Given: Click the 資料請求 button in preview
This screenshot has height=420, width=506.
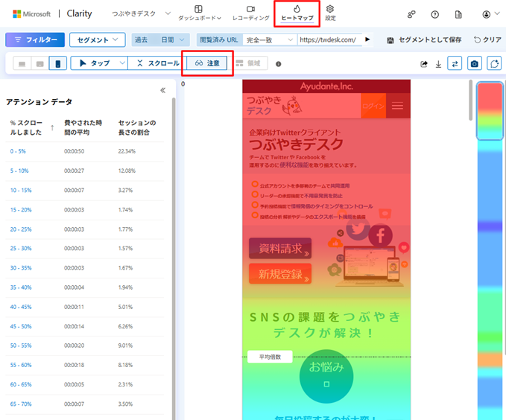Looking at the screenshot, I should pos(280,249).
